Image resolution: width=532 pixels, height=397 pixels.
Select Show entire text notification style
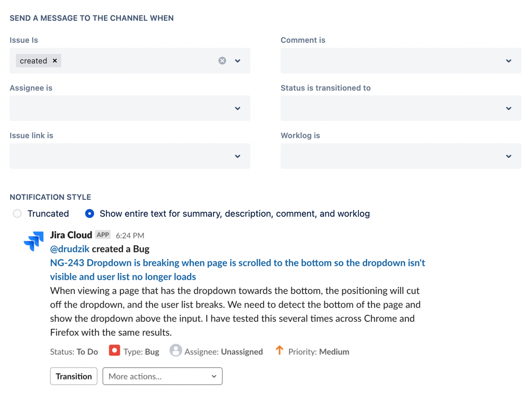[x=89, y=214]
